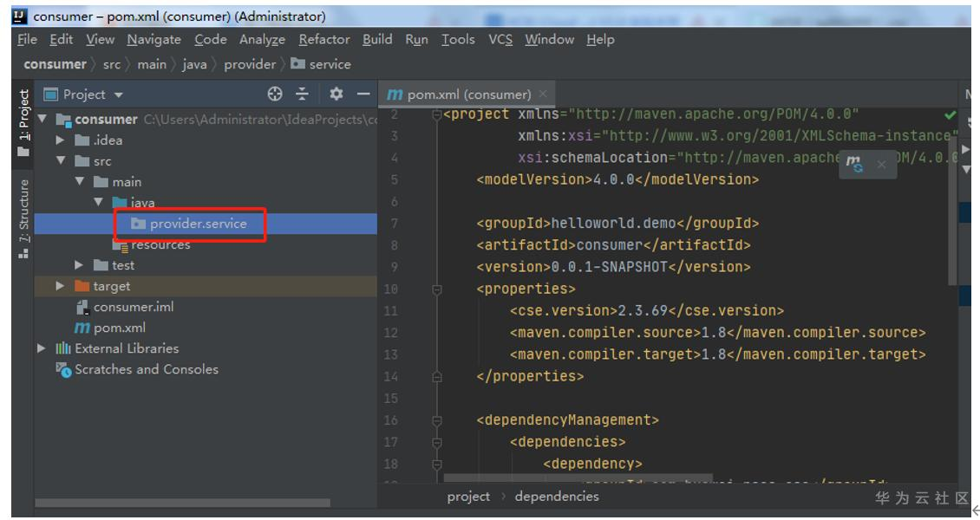The height and width of the screenshot is (520, 980).
Task: Open the Build menu
Action: click(x=377, y=39)
